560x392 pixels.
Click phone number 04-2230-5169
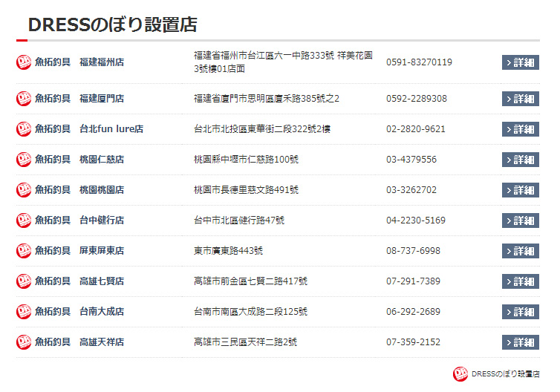coord(416,220)
